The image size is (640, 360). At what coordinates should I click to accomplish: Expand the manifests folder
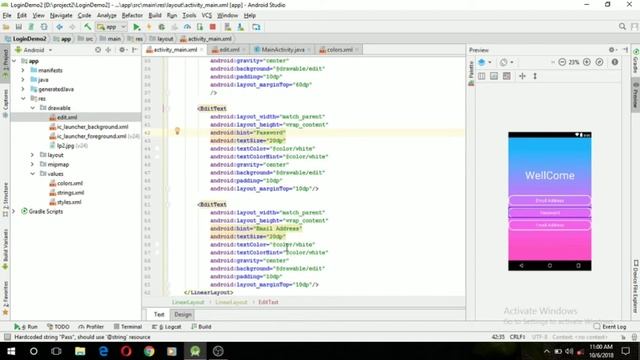pyautogui.click(x=23, y=70)
